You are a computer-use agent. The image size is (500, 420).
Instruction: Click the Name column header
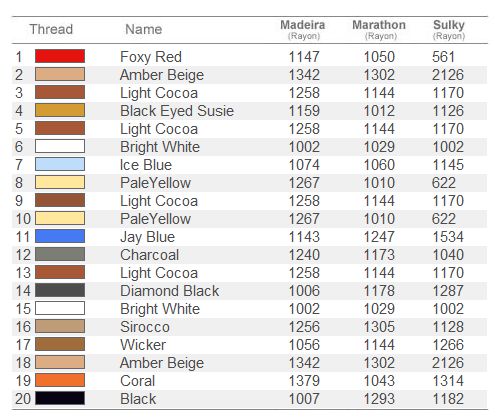click(x=143, y=29)
